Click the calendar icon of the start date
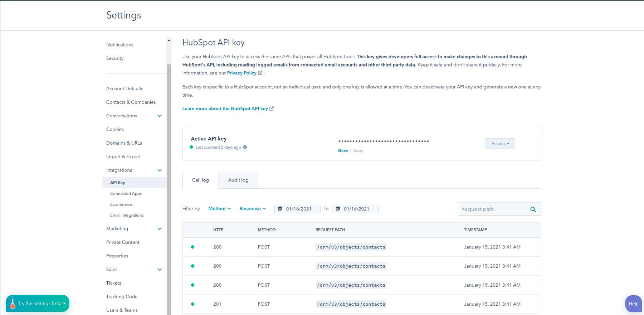The image size is (644, 315). pos(280,209)
